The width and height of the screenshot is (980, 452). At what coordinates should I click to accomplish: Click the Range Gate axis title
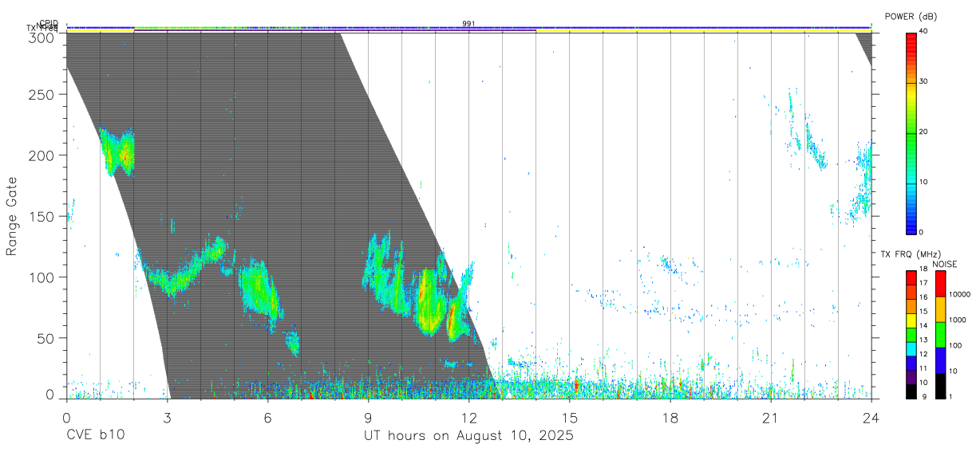(13, 216)
